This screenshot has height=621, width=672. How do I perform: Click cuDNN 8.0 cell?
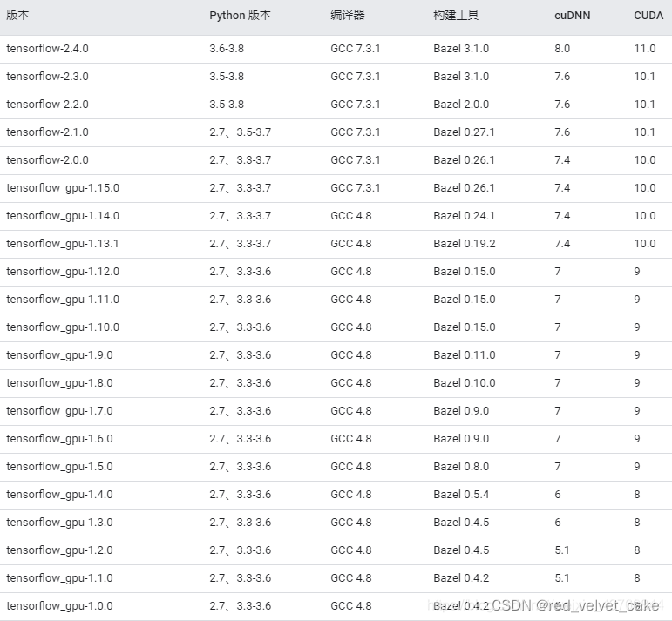(562, 49)
